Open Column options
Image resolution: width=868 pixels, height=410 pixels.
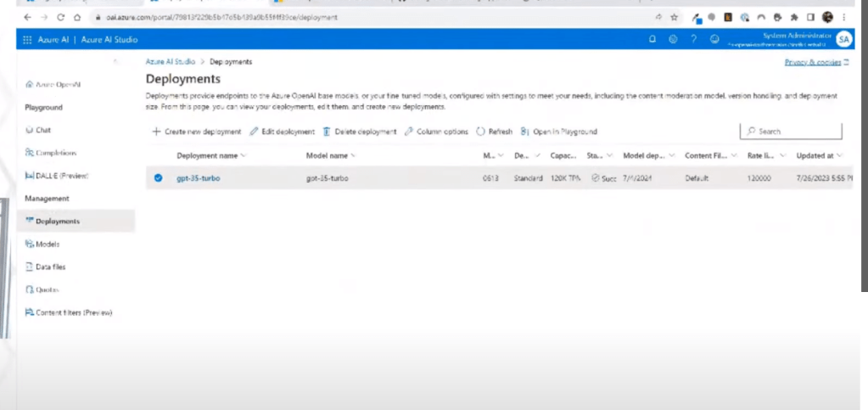[436, 132]
